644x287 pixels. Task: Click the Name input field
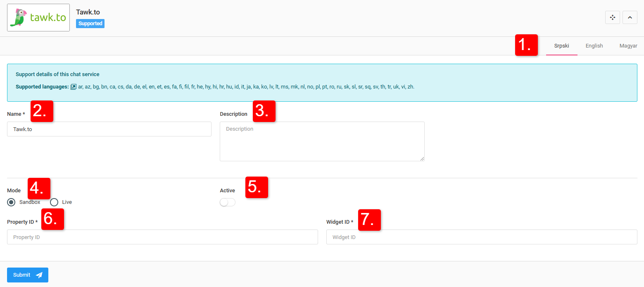[109, 129]
